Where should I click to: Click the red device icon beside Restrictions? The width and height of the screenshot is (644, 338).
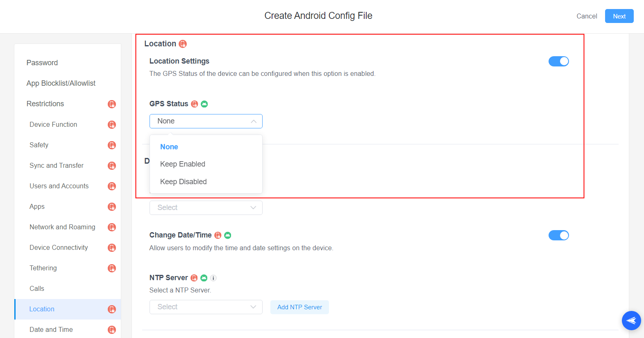(112, 104)
